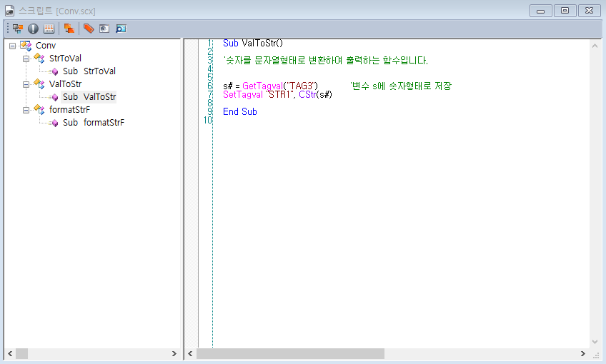The width and height of the screenshot is (606, 364).
Task: Click the ValToStr module icon
Action: 39,84
